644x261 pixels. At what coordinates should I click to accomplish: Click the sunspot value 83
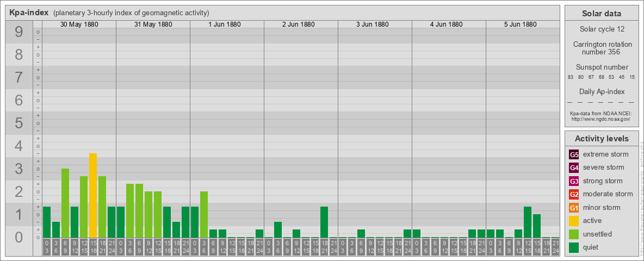571,77
